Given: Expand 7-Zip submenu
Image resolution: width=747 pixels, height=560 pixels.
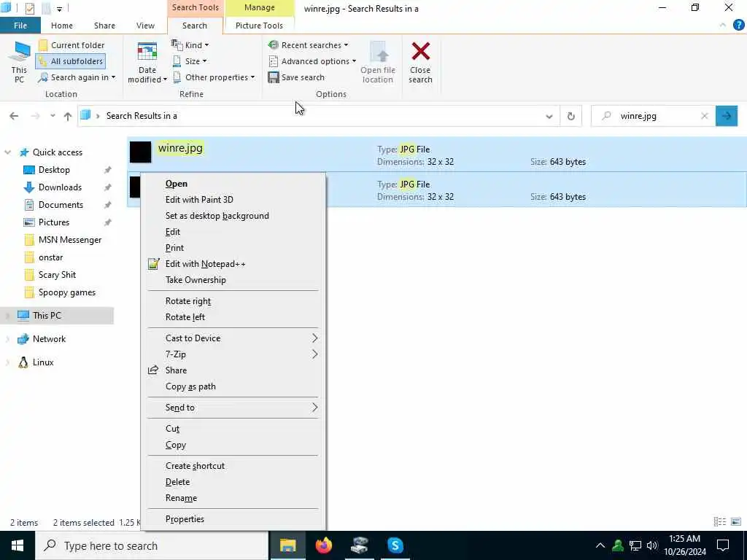Looking at the screenshot, I should pos(233,354).
